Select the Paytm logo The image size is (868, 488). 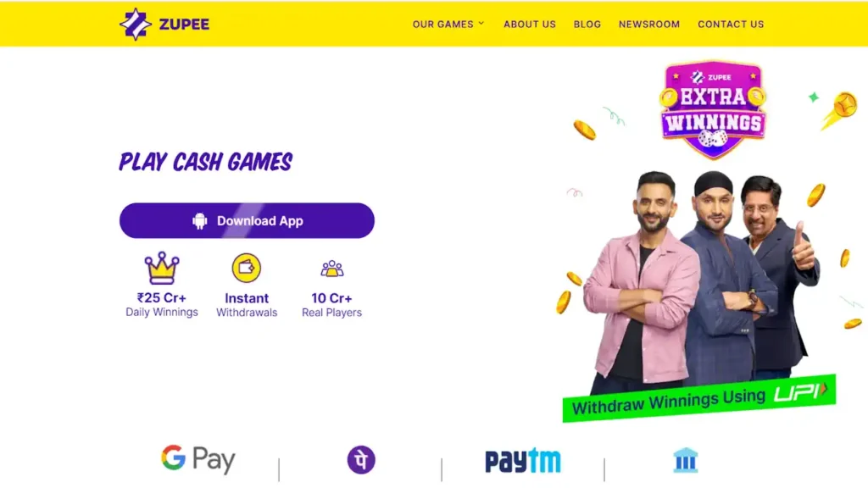click(523, 461)
